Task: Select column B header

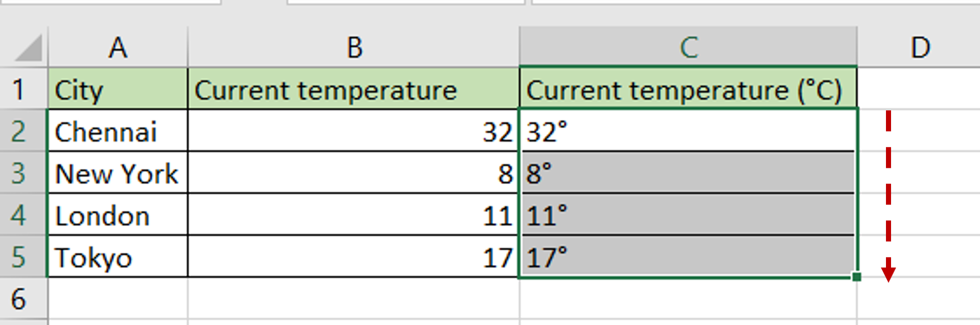Action: [353, 48]
